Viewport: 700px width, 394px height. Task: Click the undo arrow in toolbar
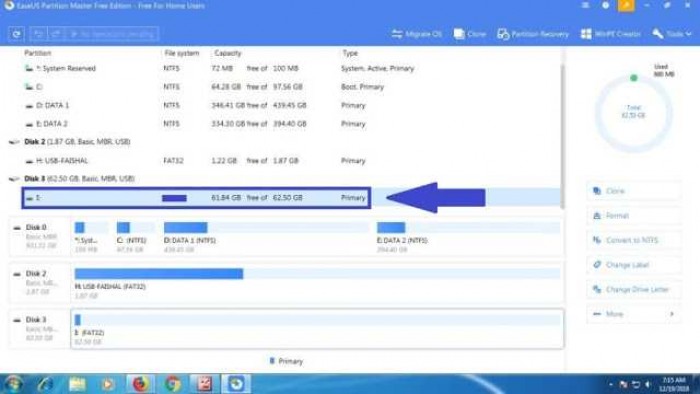[38, 34]
